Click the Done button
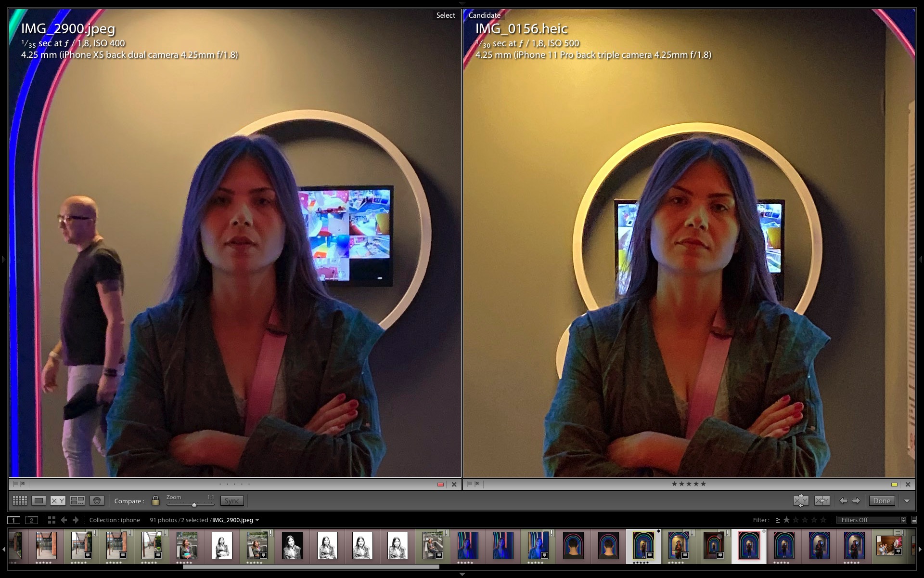Screen dimensions: 924x578 click(882, 501)
